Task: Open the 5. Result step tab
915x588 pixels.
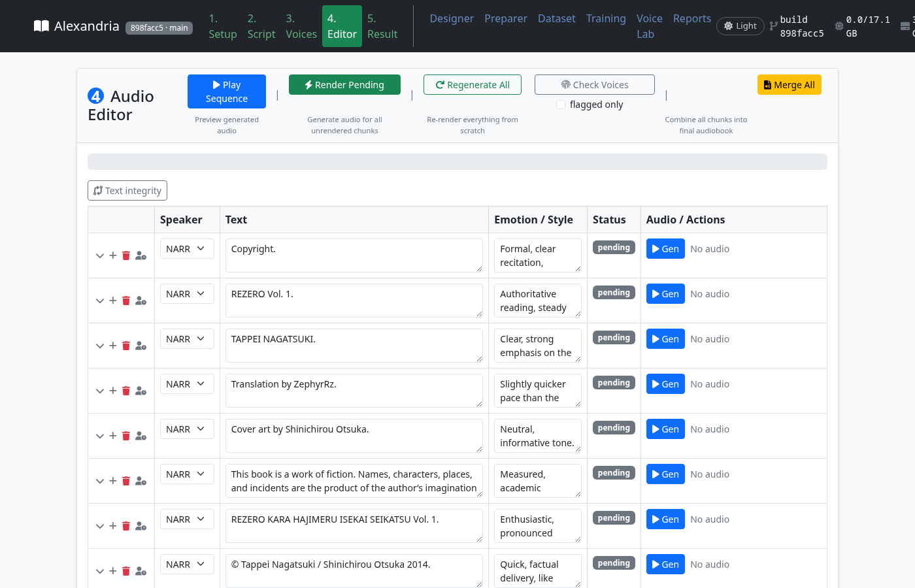Action: pos(382,26)
